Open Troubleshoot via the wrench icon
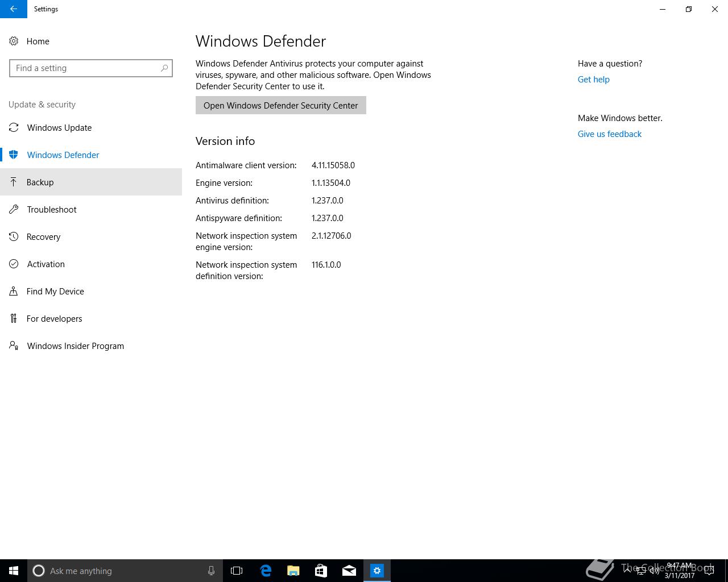728x582 pixels. coord(14,210)
